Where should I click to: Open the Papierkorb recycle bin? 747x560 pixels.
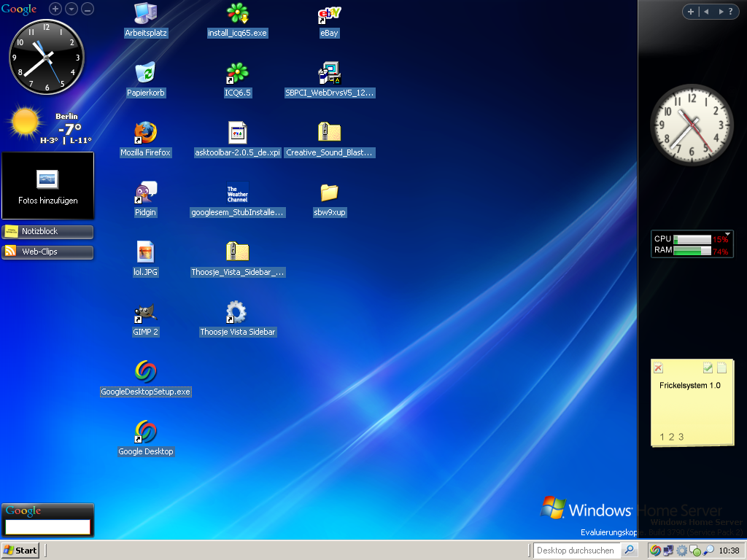point(145,74)
